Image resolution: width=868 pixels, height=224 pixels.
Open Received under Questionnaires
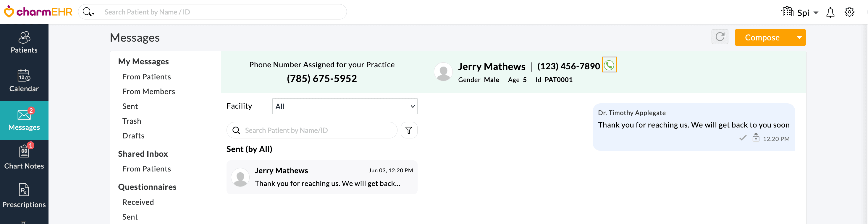coord(138,202)
